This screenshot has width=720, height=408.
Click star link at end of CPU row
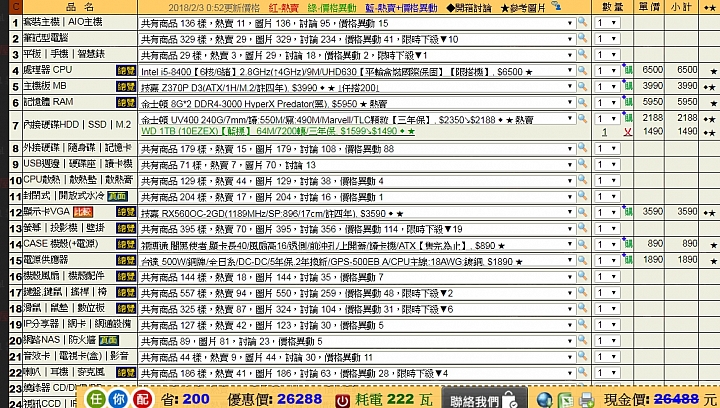pyautogui.click(x=713, y=71)
